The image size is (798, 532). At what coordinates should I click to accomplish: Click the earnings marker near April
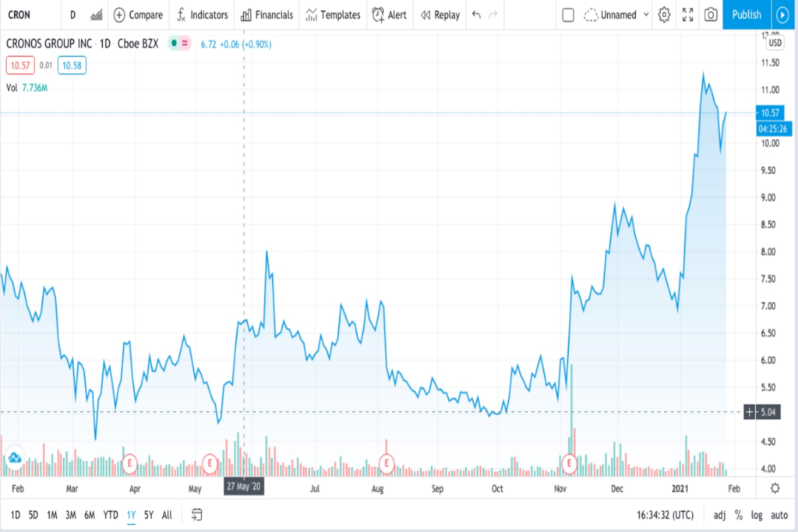pos(130,463)
